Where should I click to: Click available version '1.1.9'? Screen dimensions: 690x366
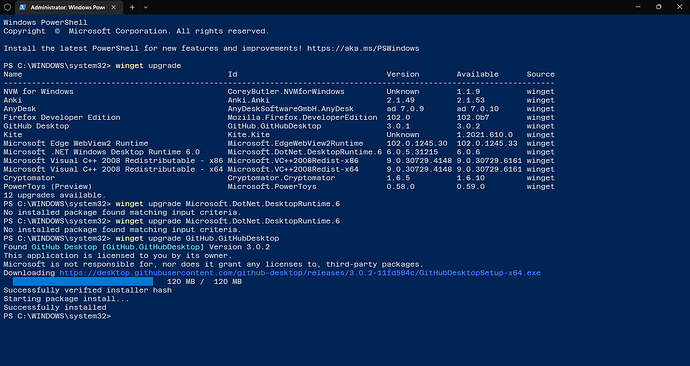click(x=468, y=92)
